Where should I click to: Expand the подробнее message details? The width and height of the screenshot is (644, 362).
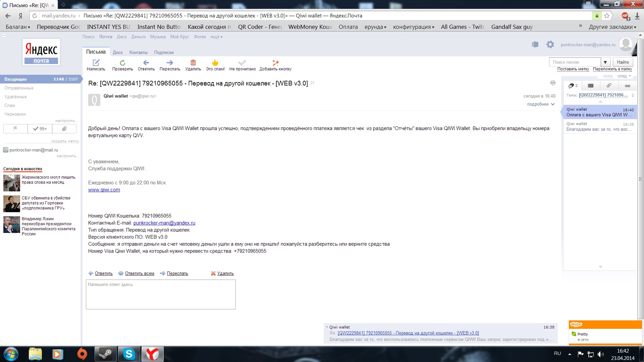(x=540, y=104)
